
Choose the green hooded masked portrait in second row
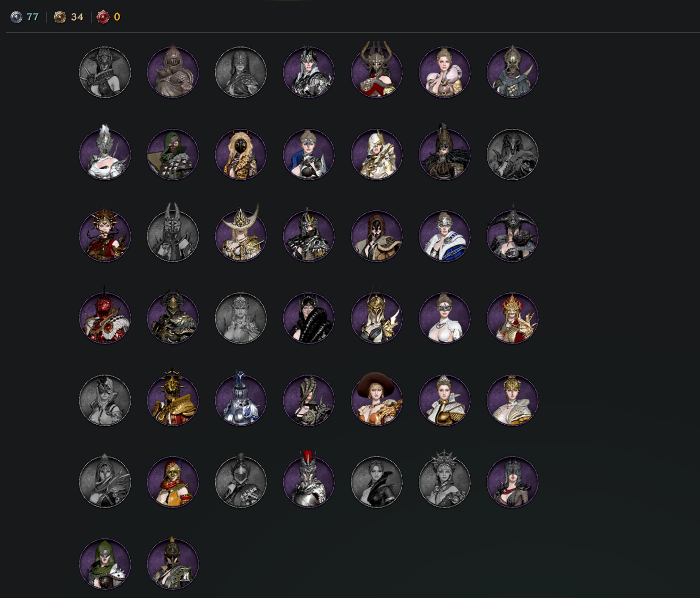(173, 154)
